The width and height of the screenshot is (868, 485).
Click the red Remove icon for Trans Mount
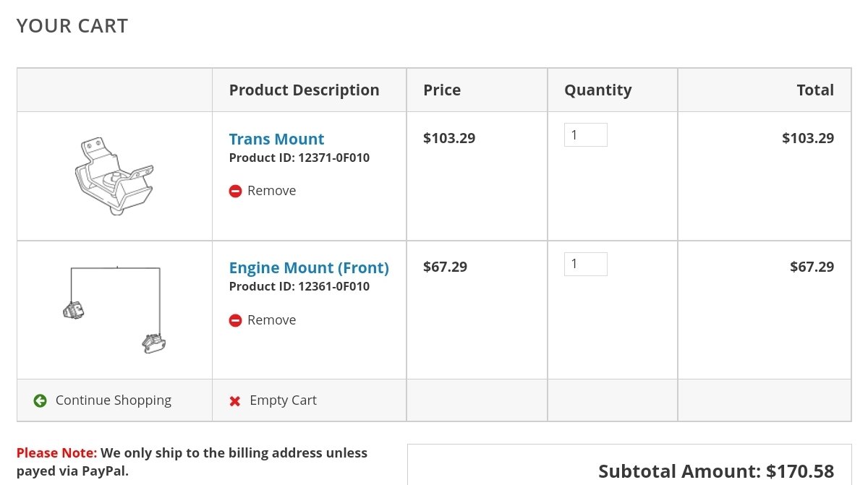tap(235, 191)
